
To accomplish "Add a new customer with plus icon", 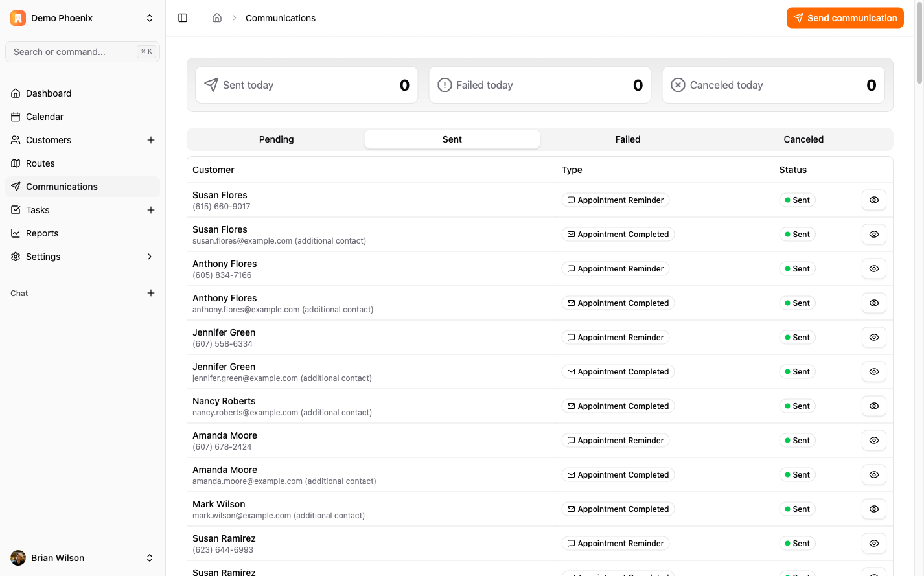I will click(x=151, y=140).
